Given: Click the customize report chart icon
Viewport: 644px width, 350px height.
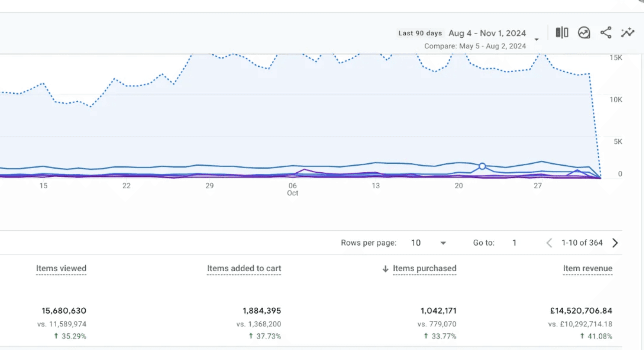Looking at the screenshot, I should pos(584,33).
